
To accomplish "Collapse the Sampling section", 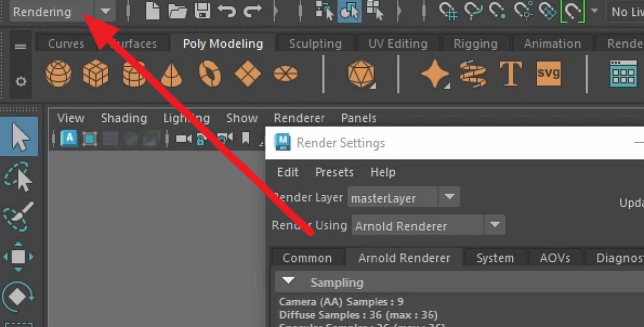I will click(289, 280).
